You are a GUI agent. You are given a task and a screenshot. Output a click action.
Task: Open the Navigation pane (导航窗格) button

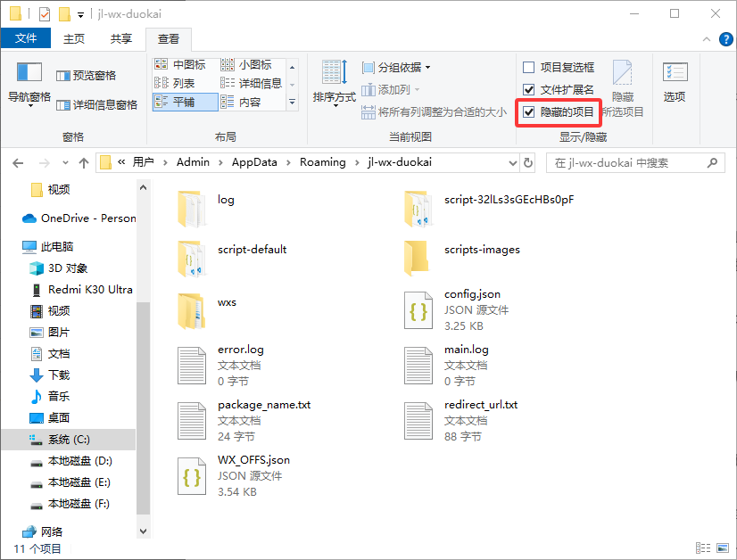tap(29, 85)
